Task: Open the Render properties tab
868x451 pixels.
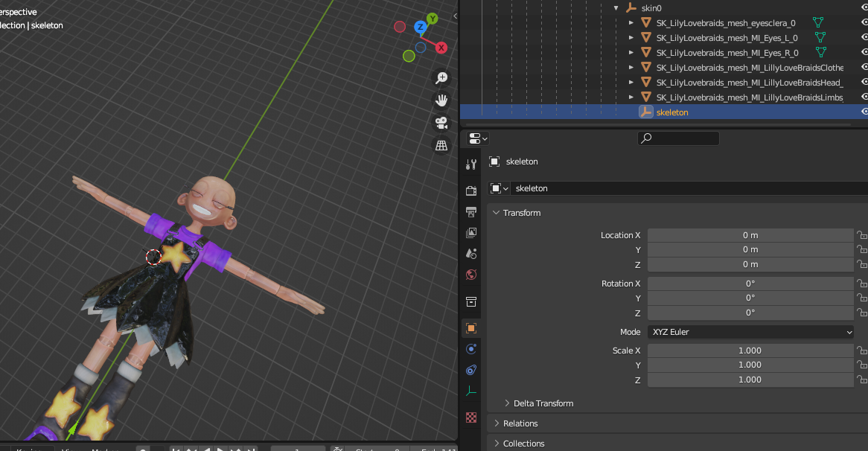Action: coord(470,191)
